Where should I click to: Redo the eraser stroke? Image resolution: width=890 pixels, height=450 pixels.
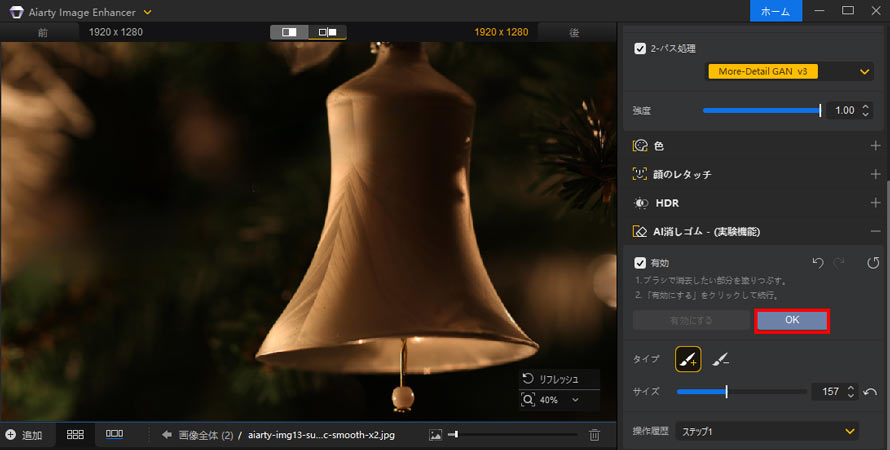[839, 263]
